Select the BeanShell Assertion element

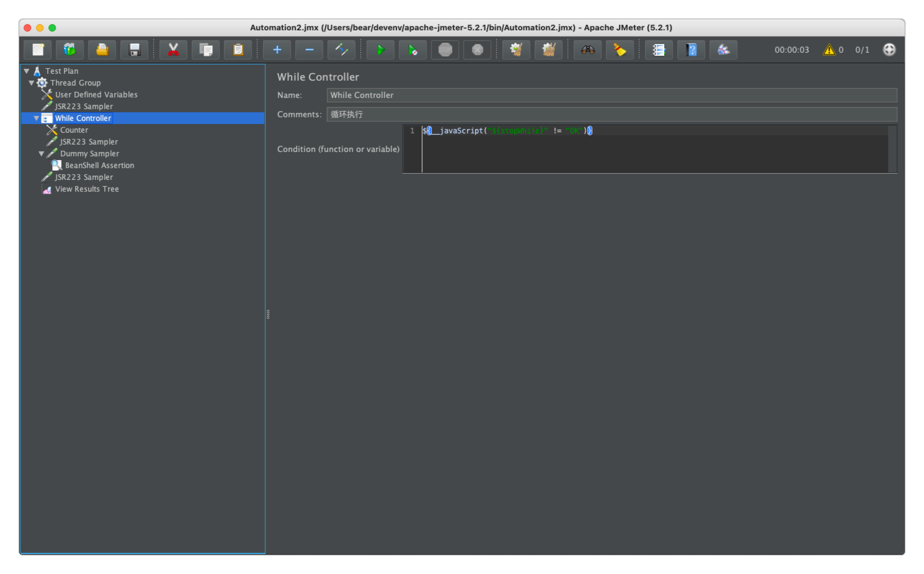[99, 166]
